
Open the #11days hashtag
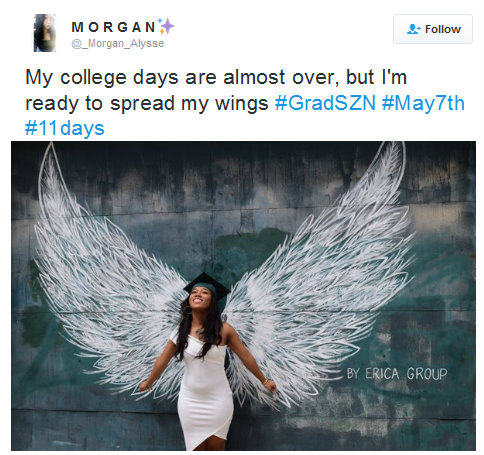65,128
